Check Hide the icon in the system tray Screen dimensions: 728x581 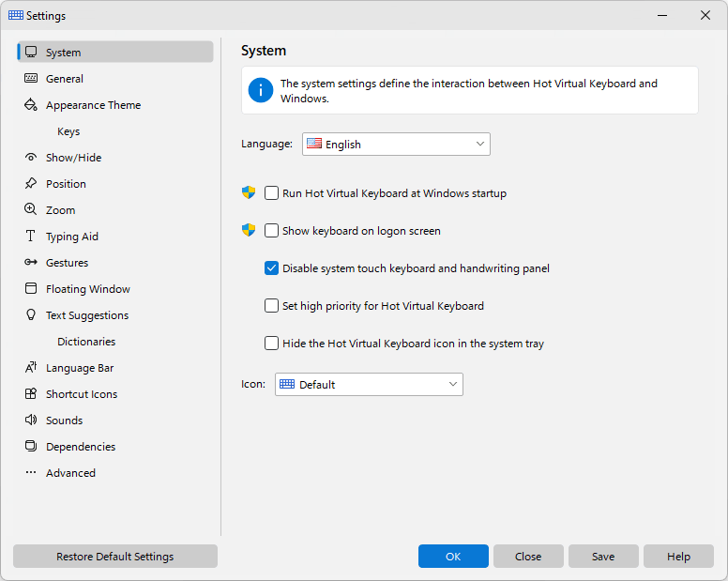(271, 344)
